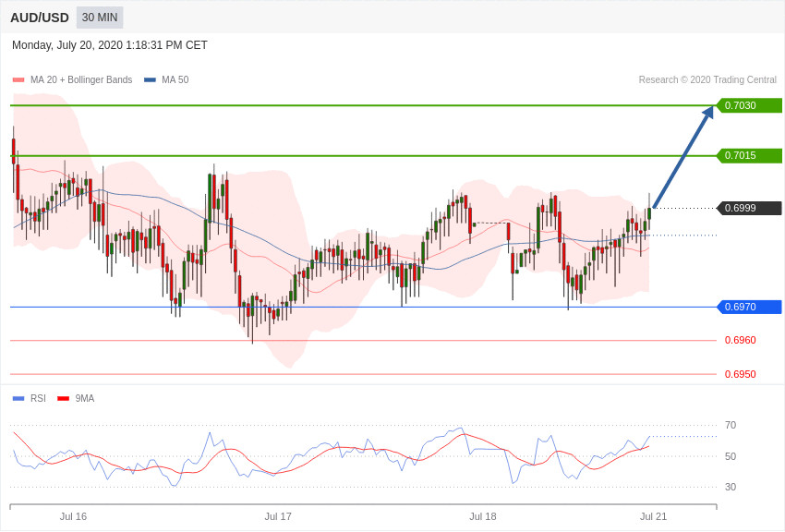785x532 pixels.
Task: Click the green 0.7015 resistance label
Action: (748, 156)
